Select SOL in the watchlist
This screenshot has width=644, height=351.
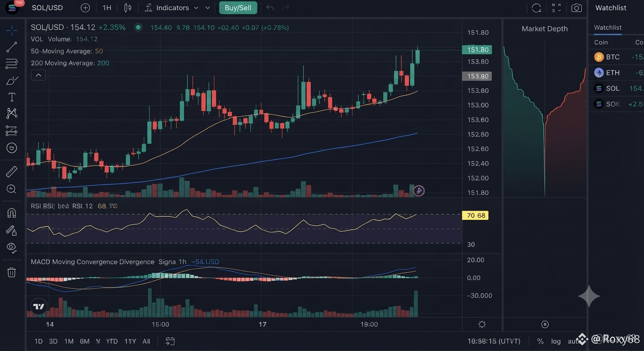[617, 88]
